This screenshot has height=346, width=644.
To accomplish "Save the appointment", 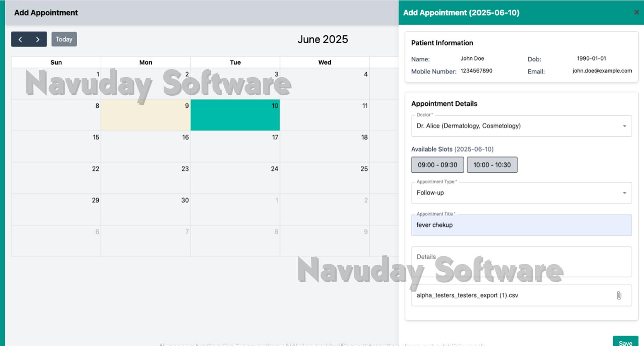I will [x=626, y=342].
